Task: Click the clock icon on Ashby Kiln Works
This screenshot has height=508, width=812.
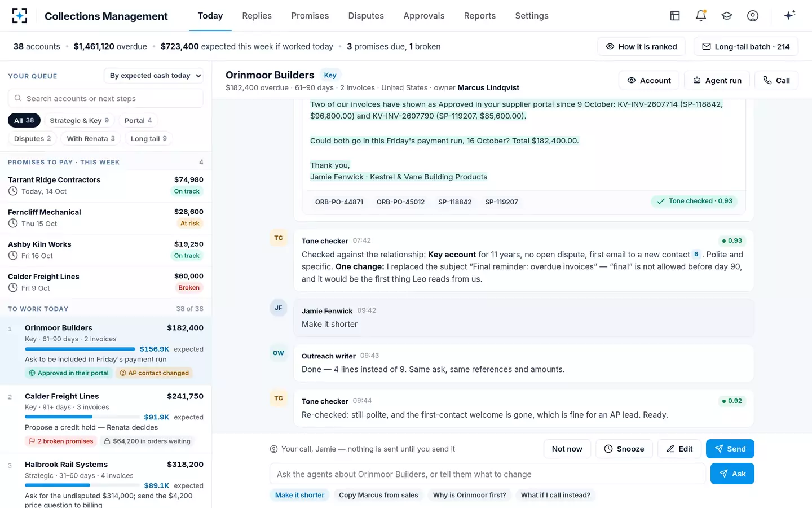Action: pos(13,256)
